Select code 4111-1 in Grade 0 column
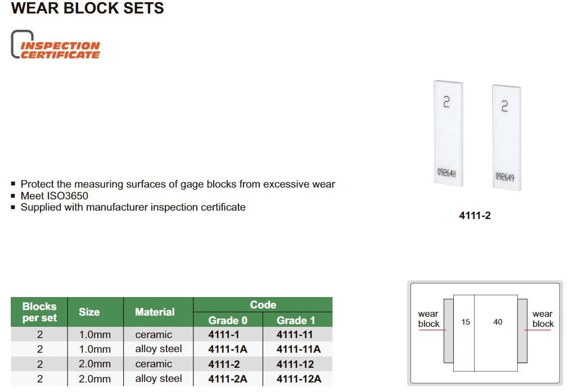Screen dimensions: 573x392 tap(223, 335)
